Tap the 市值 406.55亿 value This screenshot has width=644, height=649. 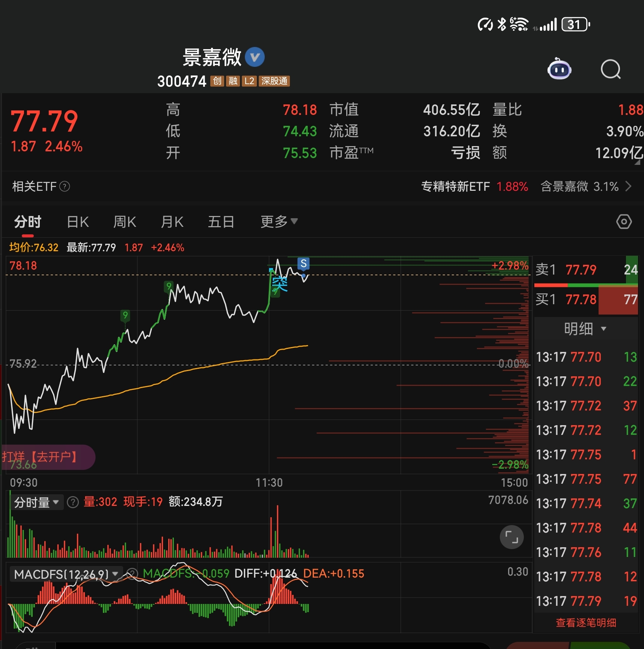(451, 110)
